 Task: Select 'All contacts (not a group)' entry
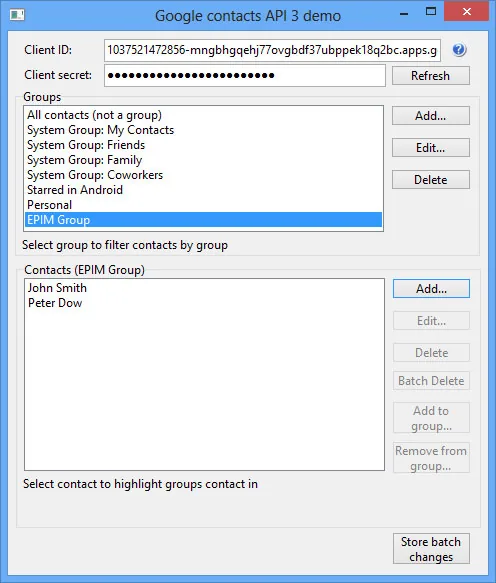(x=203, y=115)
